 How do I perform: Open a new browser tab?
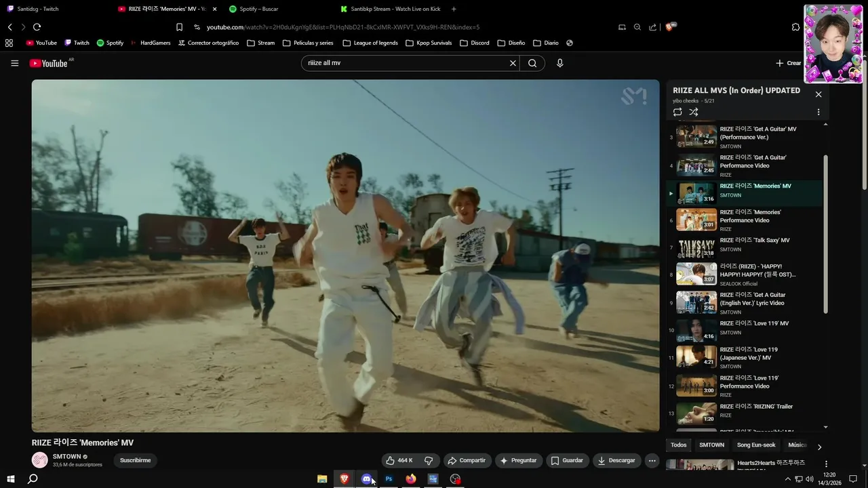[x=454, y=9]
